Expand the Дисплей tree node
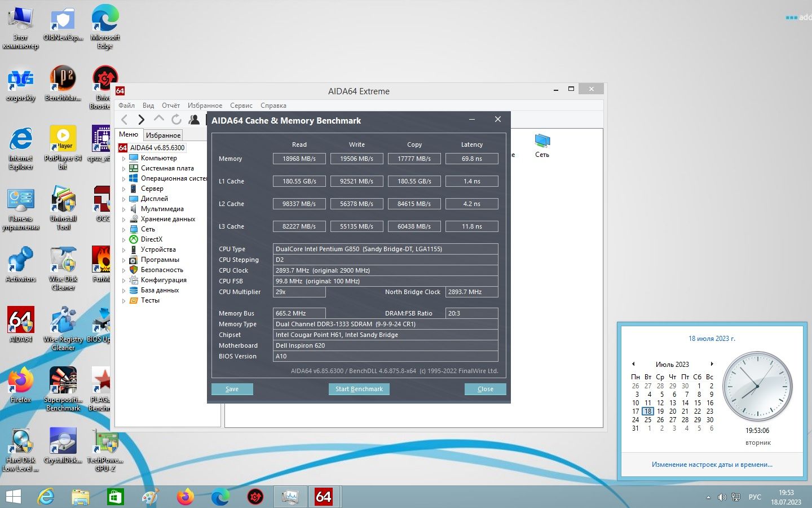 123,199
